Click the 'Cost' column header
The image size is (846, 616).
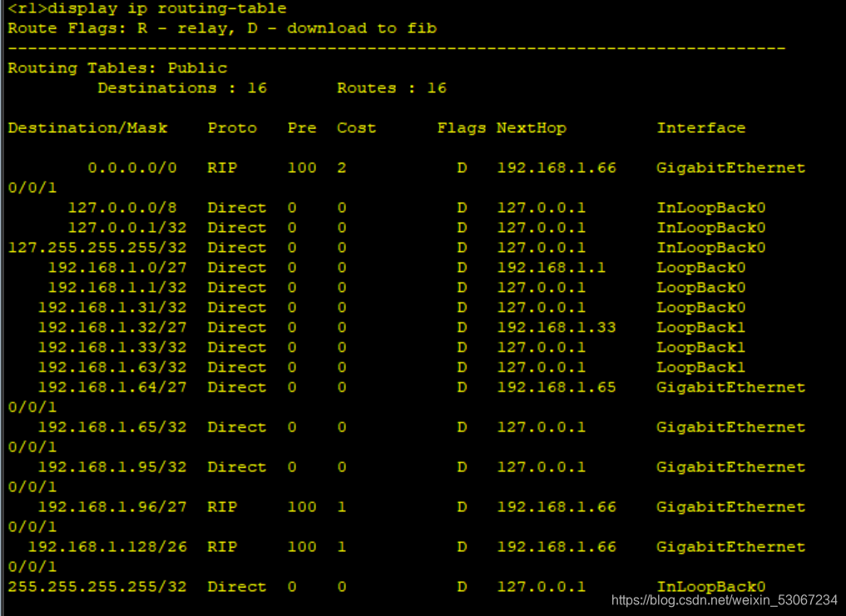357,128
